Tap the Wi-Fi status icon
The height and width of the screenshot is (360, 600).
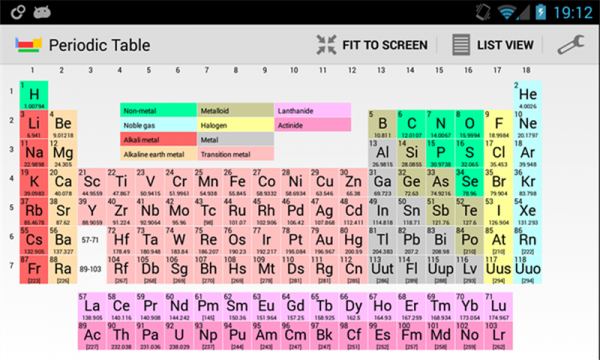[x=506, y=13]
